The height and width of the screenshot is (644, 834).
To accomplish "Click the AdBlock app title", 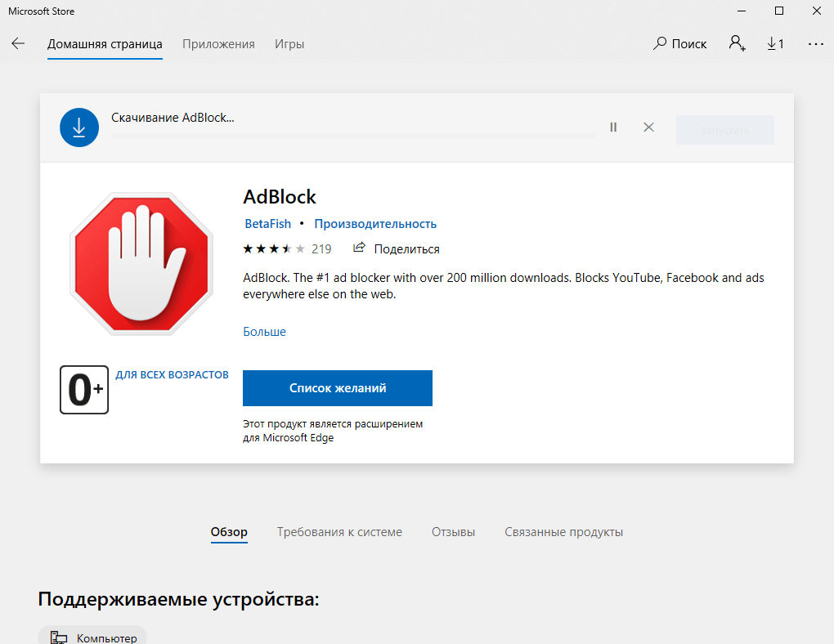I will coord(280,197).
